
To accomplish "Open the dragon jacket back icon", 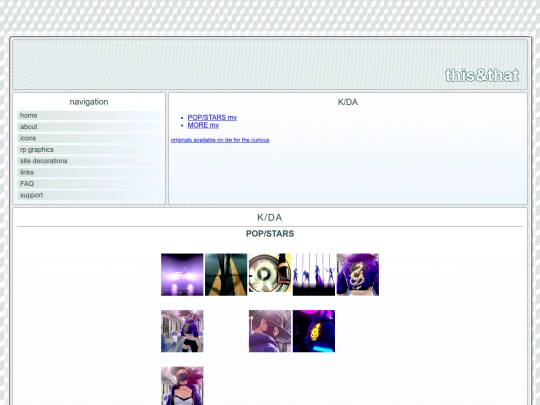I will pyautogui.click(x=358, y=274).
